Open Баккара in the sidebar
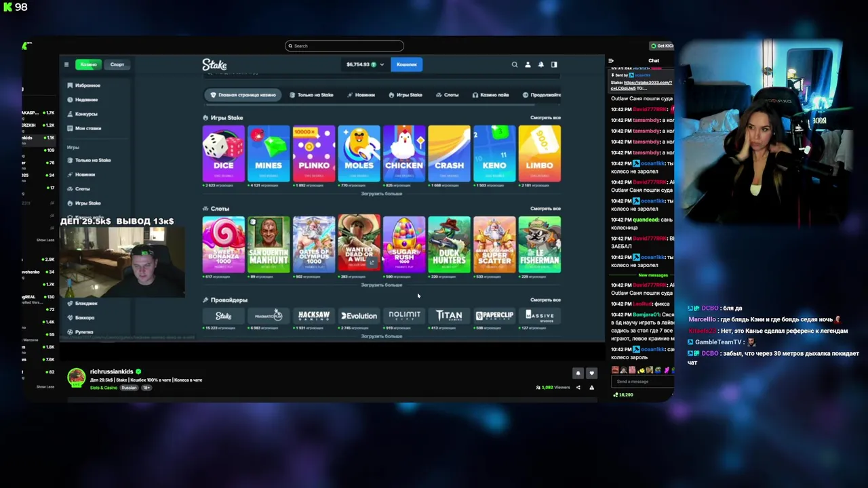868x488 pixels. [80, 317]
